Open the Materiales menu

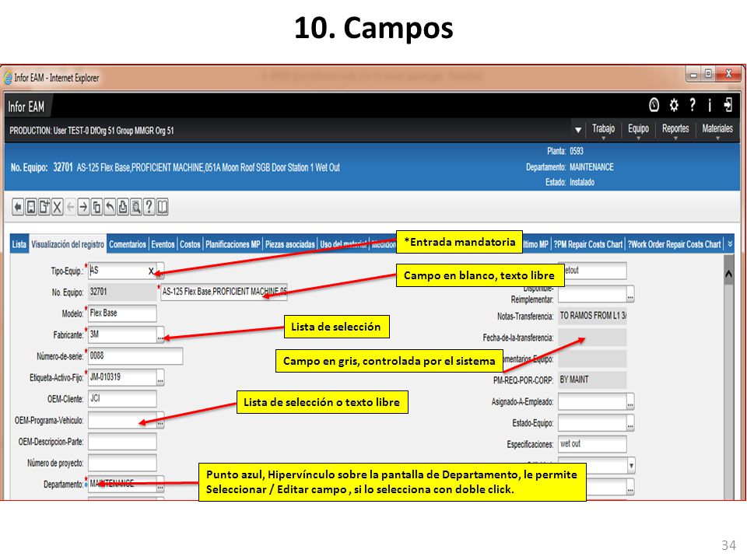pos(717,129)
